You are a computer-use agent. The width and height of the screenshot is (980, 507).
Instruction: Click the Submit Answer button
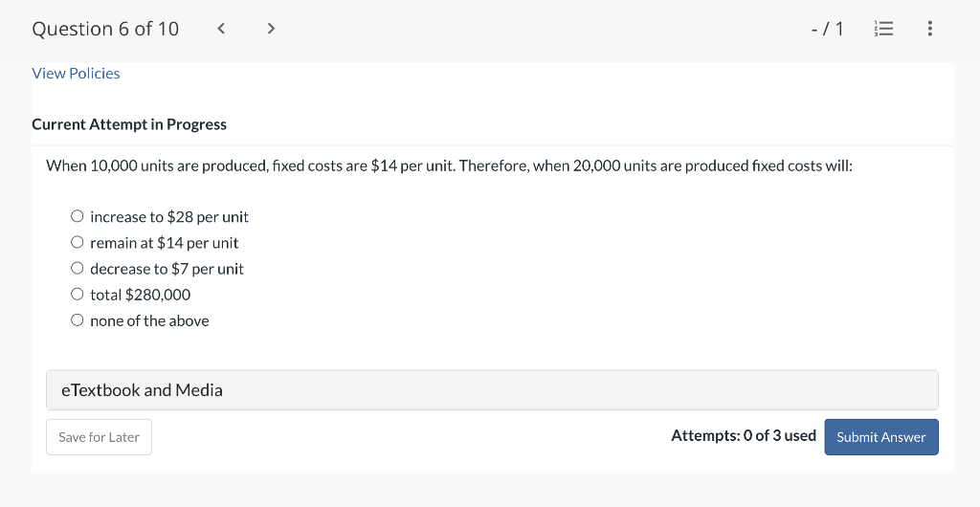[880, 437]
